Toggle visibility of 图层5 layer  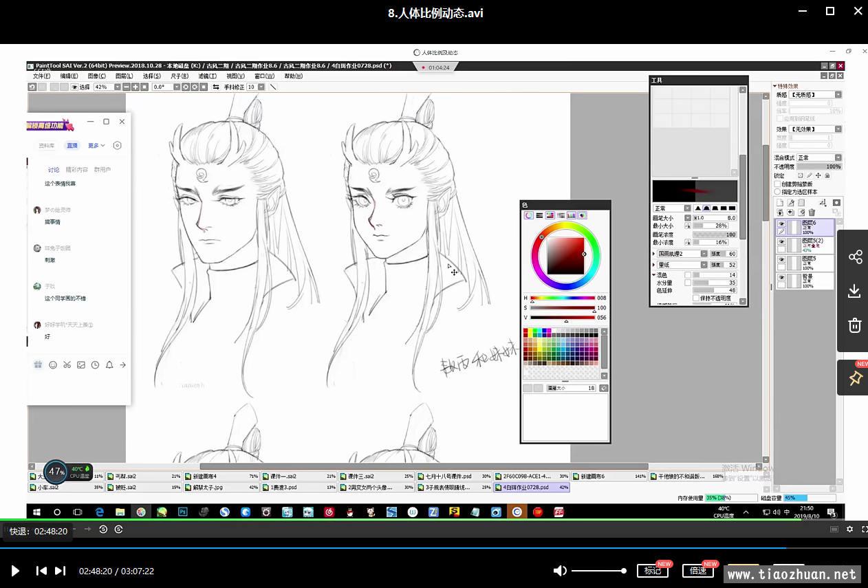(x=781, y=260)
